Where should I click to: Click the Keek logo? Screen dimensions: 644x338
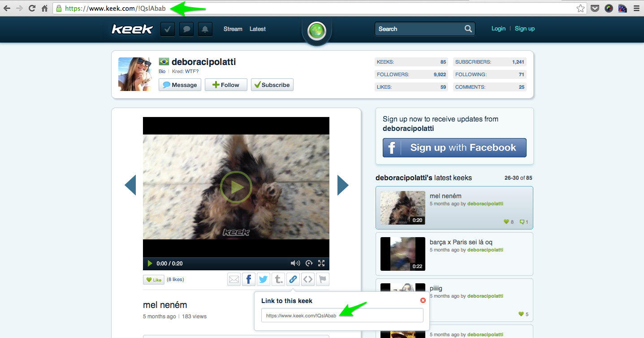click(x=132, y=29)
